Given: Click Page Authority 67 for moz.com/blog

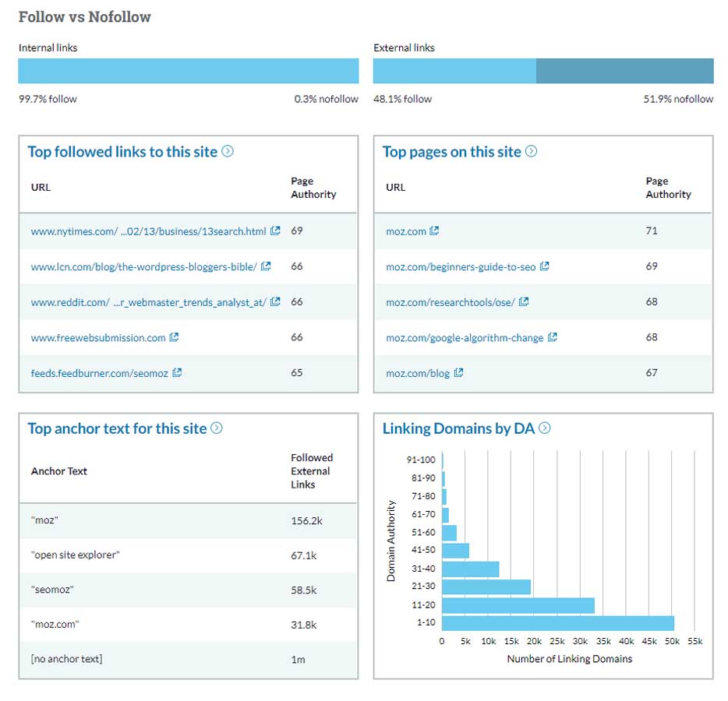Looking at the screenshot, I should pyautogui.click(x=652, y=372).
